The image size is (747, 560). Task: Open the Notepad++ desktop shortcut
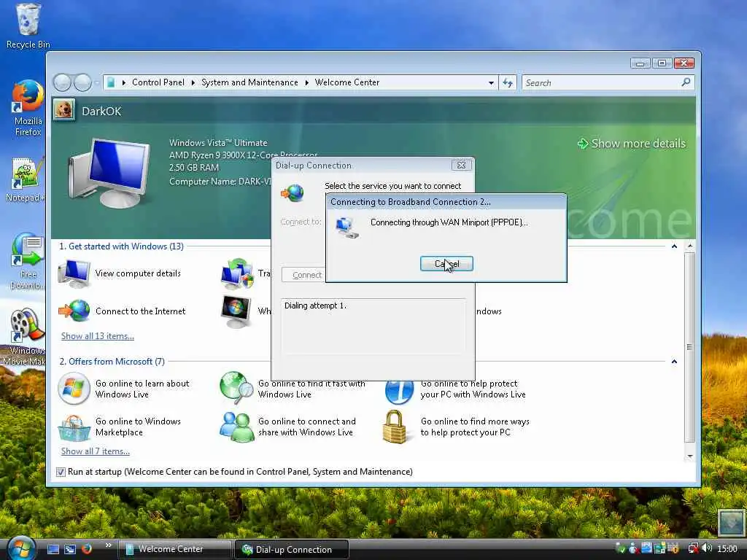tap(27, 180)
